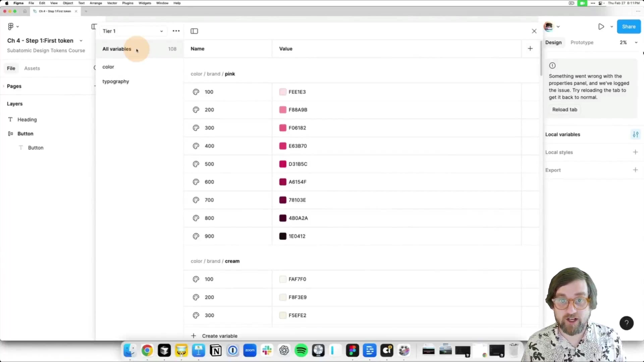The height and width of the screenshot is (362, 644).
Task: Switch to the Prototype tab
Action: [x=582, y=43]
